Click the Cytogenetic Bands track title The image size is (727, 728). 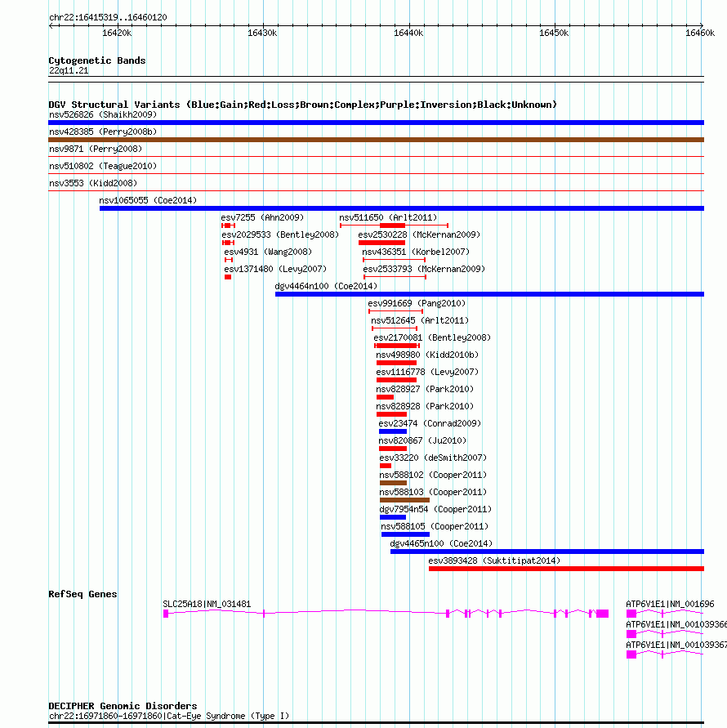(97, 60)
